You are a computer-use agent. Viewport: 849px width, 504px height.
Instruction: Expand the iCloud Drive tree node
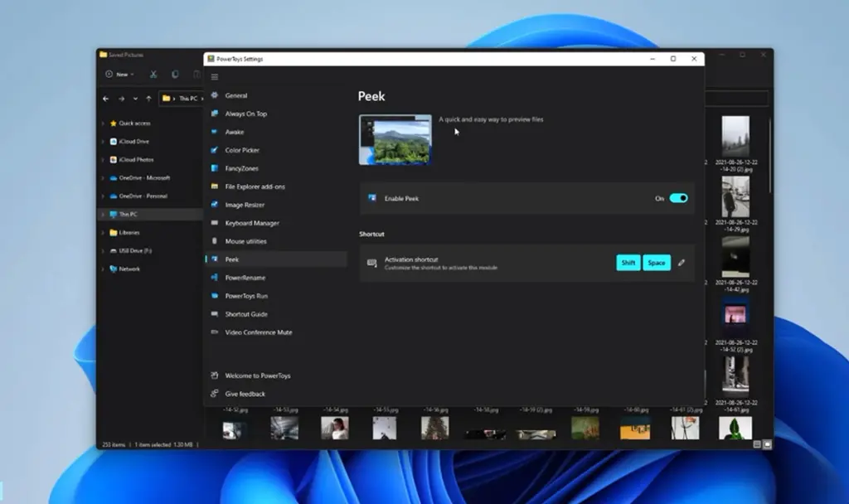tap(103, 142)
